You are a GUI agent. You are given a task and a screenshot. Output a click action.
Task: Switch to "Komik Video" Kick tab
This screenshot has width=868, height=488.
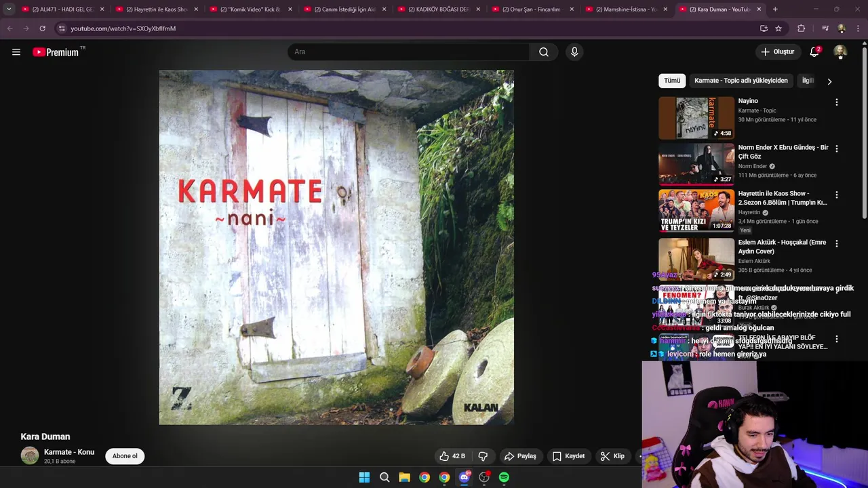click(250, 9)
